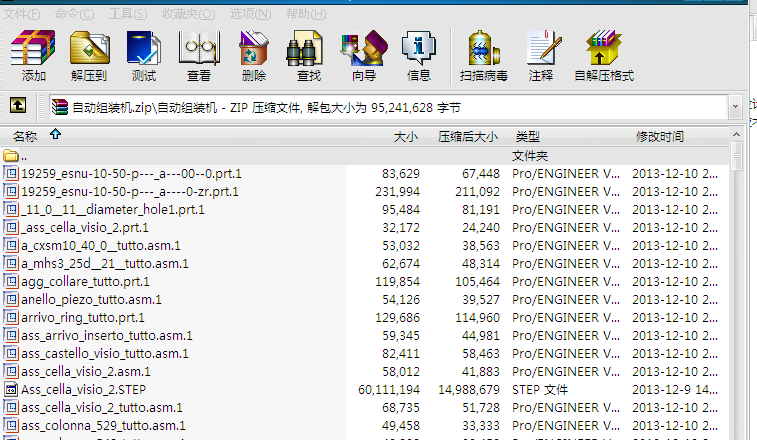Open the 收藏夹(O) menu
757x440 pixels.
[x=188, y=14]
